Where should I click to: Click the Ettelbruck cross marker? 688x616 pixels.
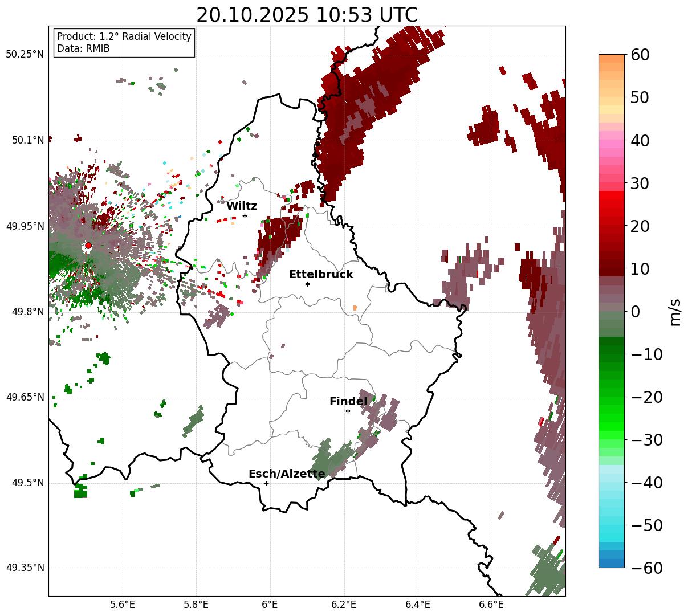click(x=307, y=284)
